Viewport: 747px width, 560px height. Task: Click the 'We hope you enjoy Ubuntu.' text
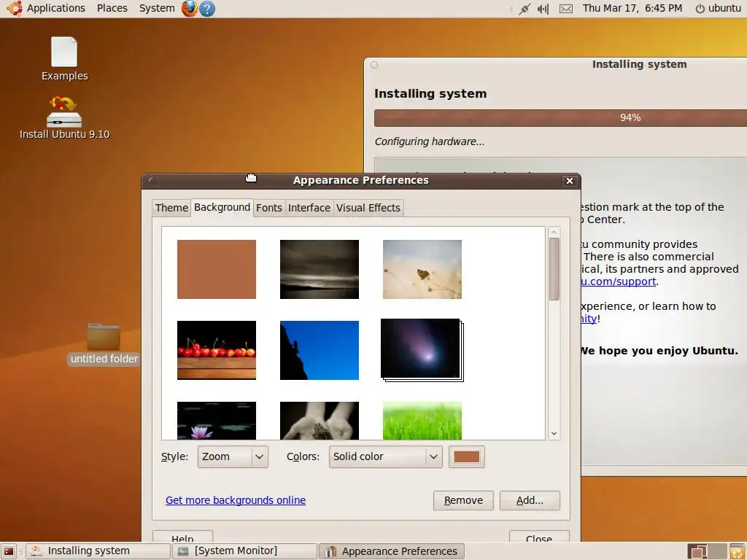coord(659,351)
